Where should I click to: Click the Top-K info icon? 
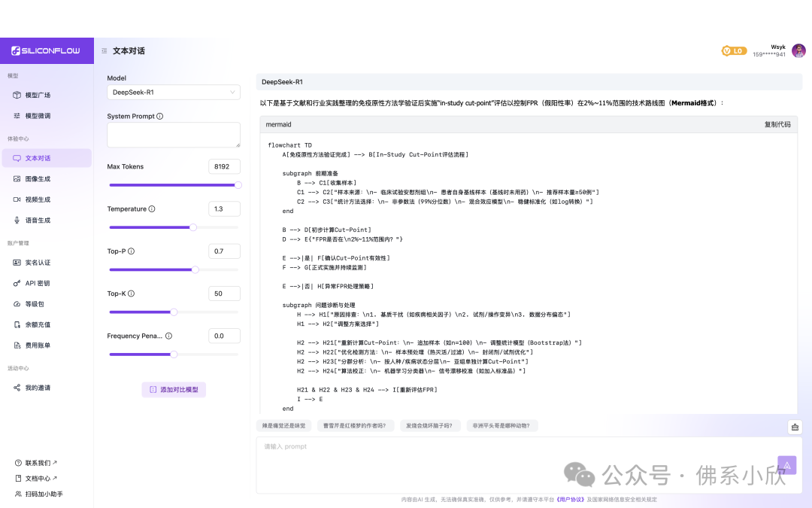(131, 294)
